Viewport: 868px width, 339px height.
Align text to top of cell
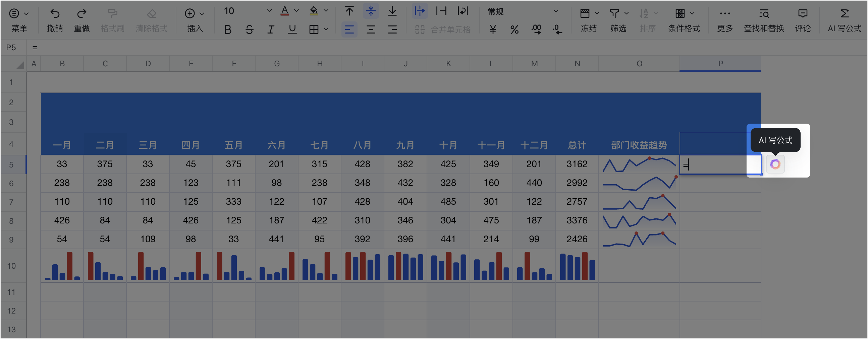pos(349,11)
